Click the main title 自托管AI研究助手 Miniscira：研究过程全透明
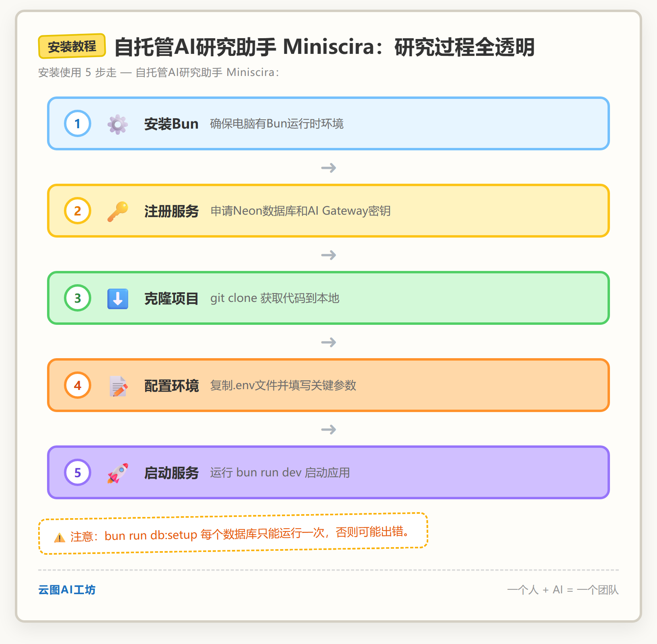The image size is (657, 644). [324, 47]
